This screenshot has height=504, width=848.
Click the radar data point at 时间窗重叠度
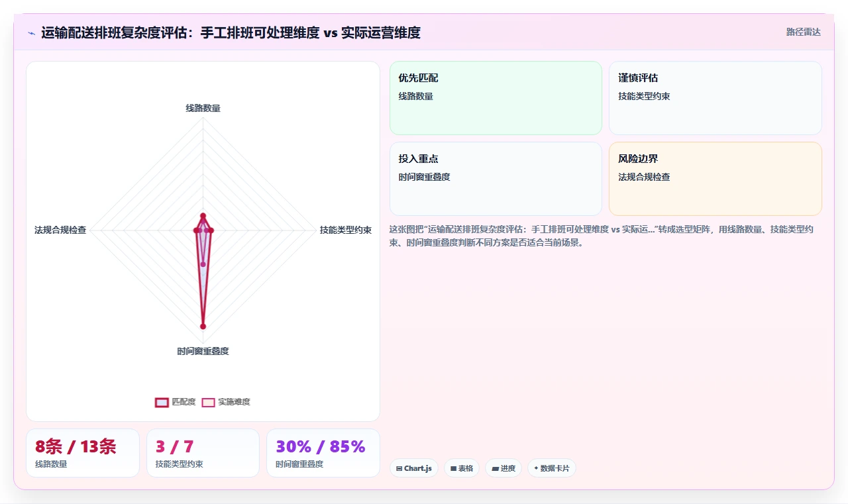point(203,327)
